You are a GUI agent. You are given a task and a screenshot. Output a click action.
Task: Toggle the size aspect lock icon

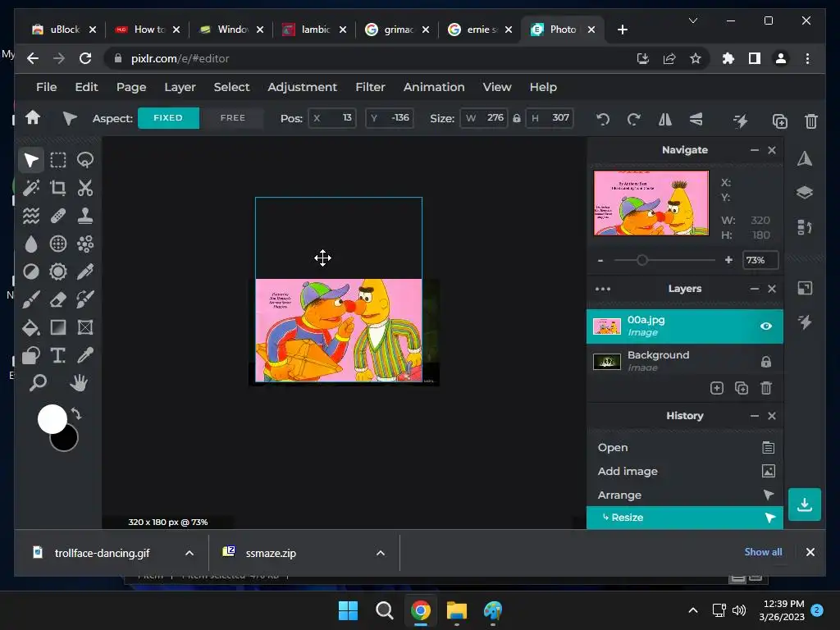(517, 118)
